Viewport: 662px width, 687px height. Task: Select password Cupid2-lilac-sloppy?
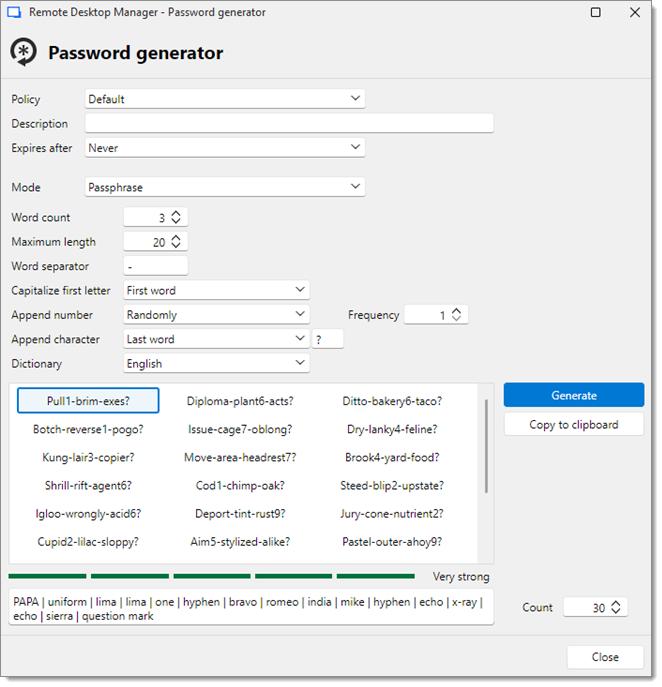point(88,542)
